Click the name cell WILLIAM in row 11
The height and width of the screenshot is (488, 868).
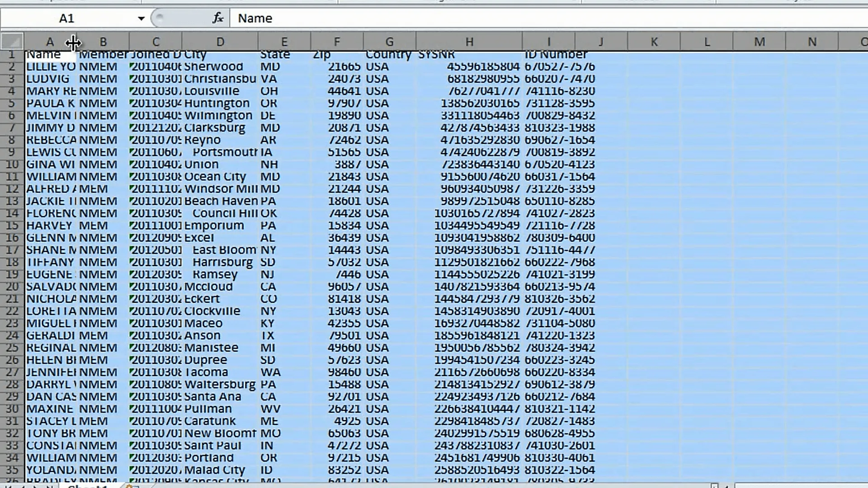pos(51,177)
